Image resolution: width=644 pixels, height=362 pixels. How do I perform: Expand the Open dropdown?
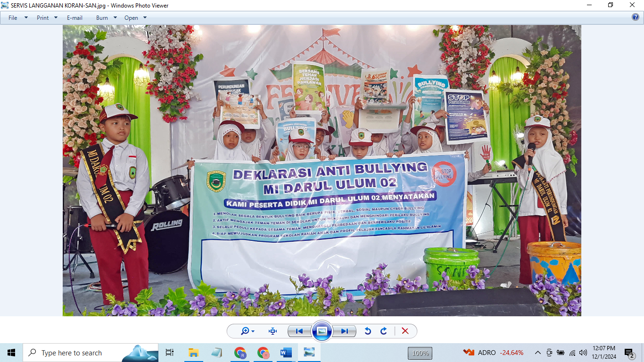(135, 18)
